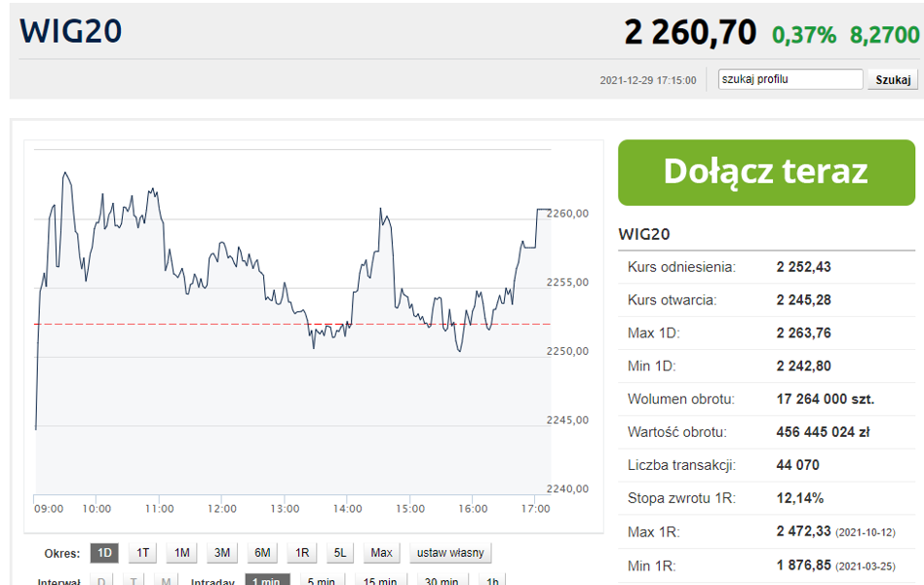Select the Max period button
Image resolution: width=924 pixels, height=585 pixels.
pyautogui.click(x=381, y=553)
